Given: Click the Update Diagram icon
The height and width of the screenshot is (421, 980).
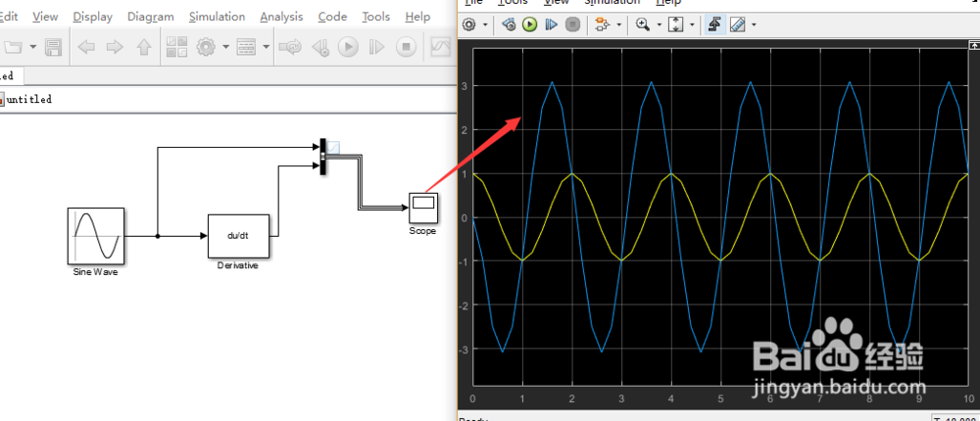Looking at the screenshot, I should [291, 47].
